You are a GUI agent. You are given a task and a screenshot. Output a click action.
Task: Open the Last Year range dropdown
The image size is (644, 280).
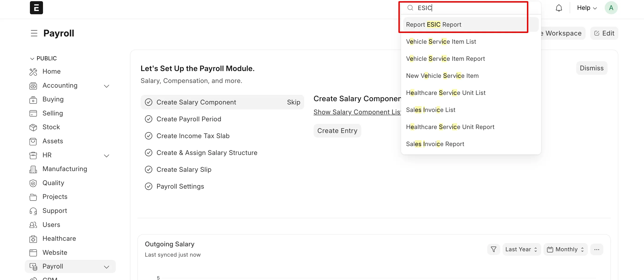pos(522,249)
